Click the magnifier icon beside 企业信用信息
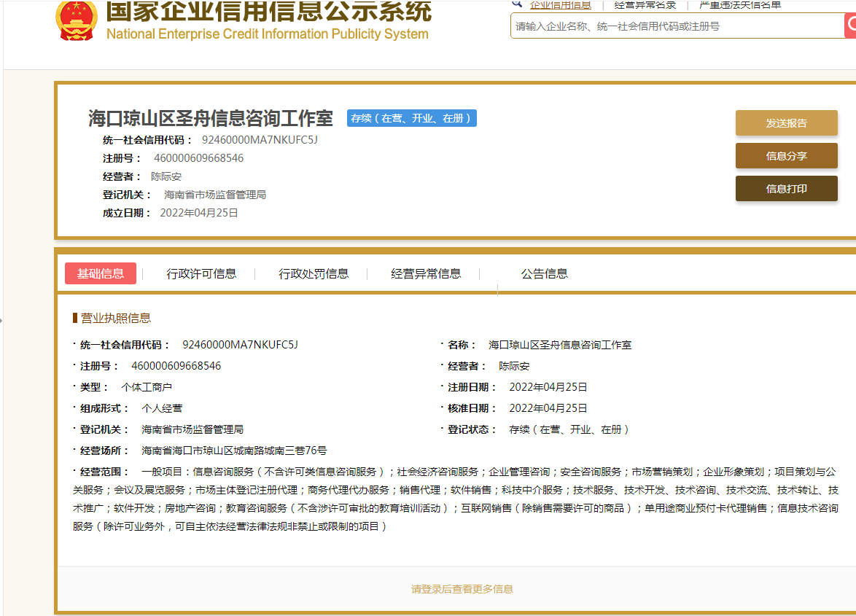Image resolution: width=856 pixels, height=616 pixels. (x=516, y=4)
